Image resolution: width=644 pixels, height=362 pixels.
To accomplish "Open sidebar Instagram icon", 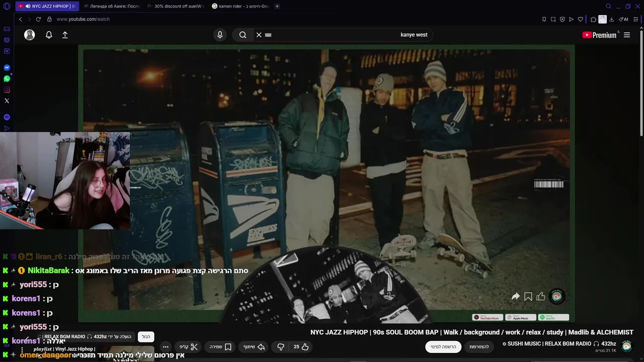I will tap(7, 89).
